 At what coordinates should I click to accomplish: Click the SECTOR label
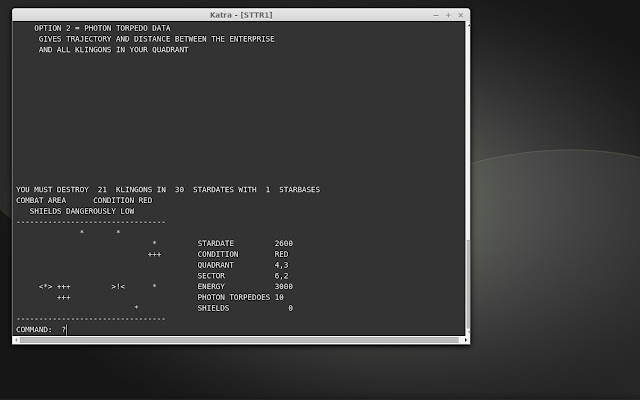[x=211, y=276]
